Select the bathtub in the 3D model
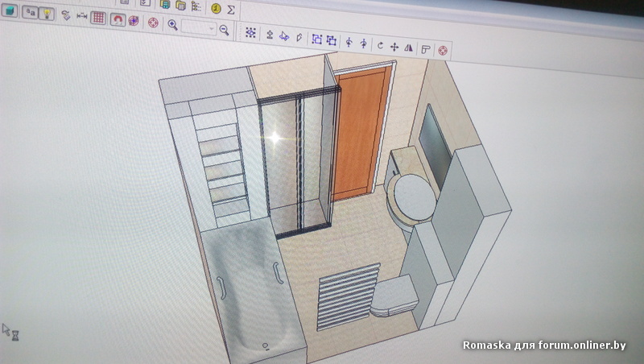The image size is (644, 364). click(253, 292)
